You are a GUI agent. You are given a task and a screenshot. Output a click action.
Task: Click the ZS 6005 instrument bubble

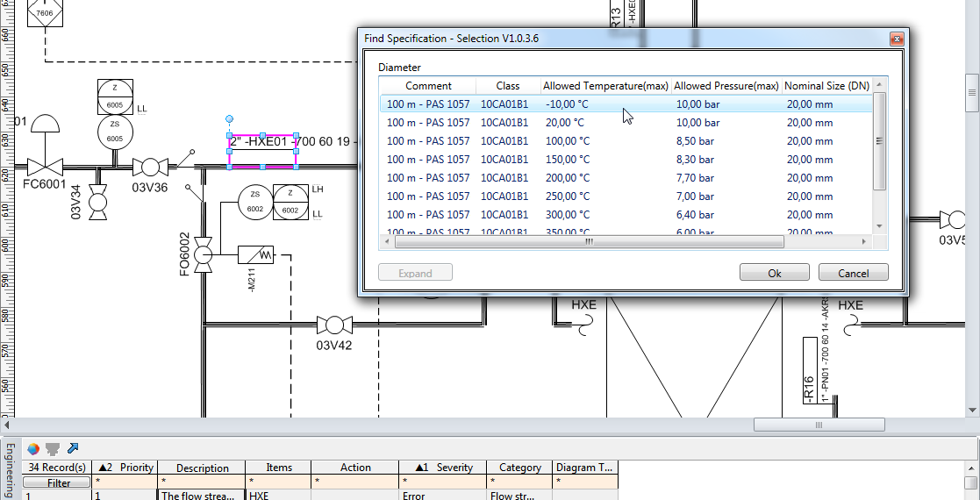click(x=115, y=132)
